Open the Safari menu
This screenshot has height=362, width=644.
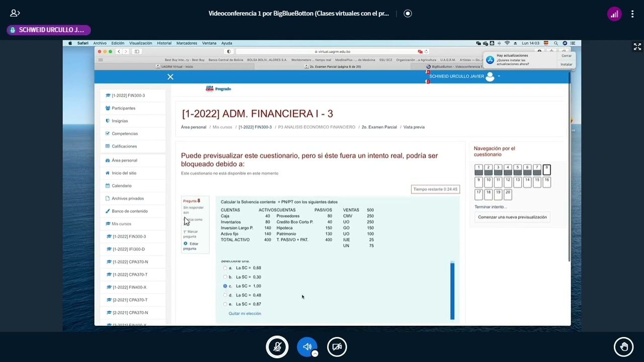tap(83, 43)
